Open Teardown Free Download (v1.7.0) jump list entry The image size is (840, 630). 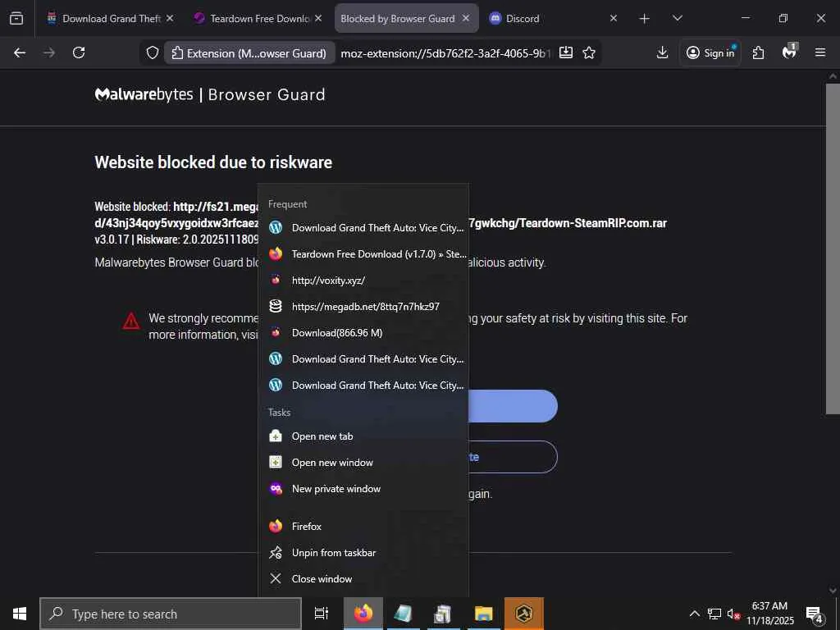coord(363,254)
